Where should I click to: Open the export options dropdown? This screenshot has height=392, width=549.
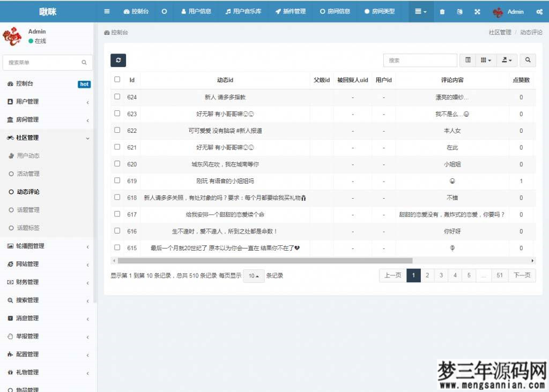(x=506, y=60)
